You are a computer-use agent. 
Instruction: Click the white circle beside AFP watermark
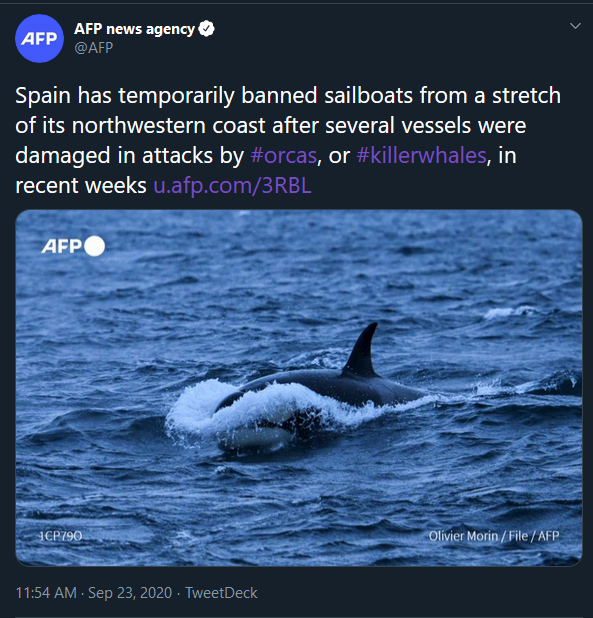click(95, 246)
